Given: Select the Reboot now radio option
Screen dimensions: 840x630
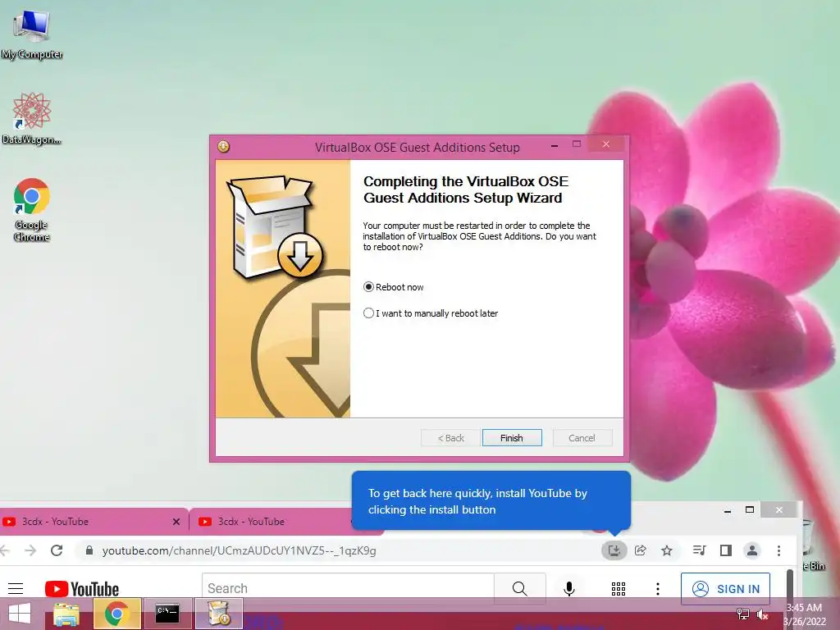Looking at the screenshot, I should click(x=394, y=287).
